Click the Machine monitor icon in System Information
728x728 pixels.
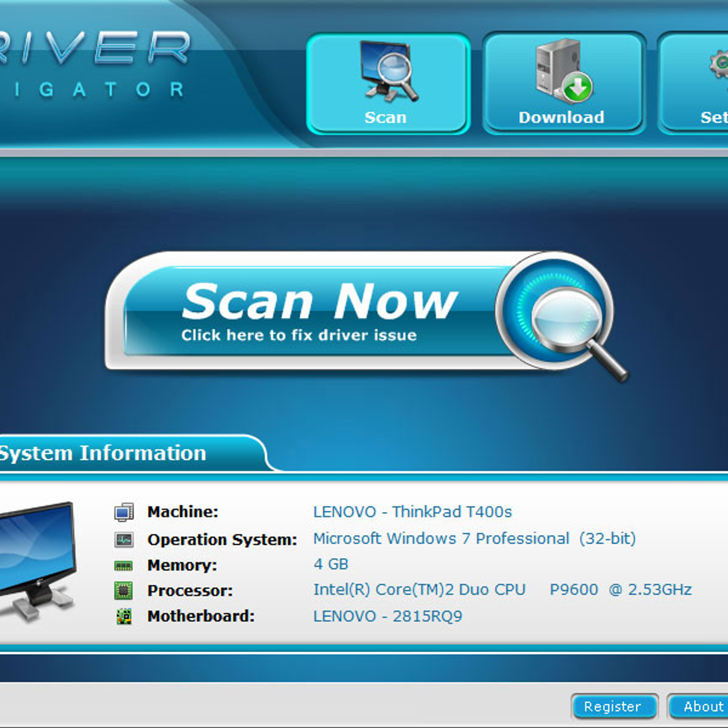click(x=124, y=511)
